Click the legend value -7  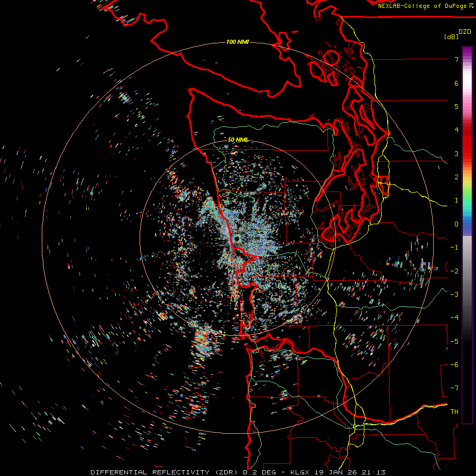pos(454,388)
